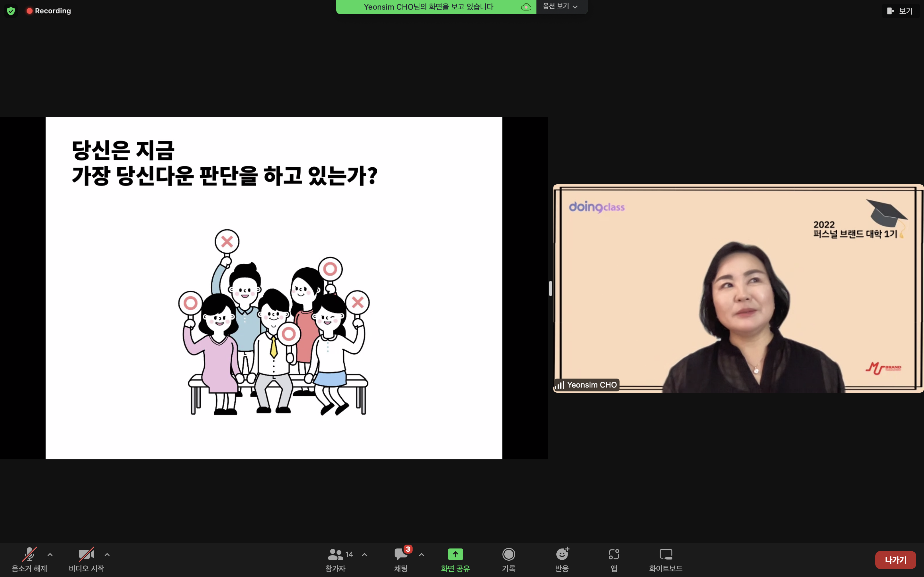Image resolution: width=924 pixels, height=577 pixels.
Task: Click the red 나가기 leave button
Action: point(895,560)
